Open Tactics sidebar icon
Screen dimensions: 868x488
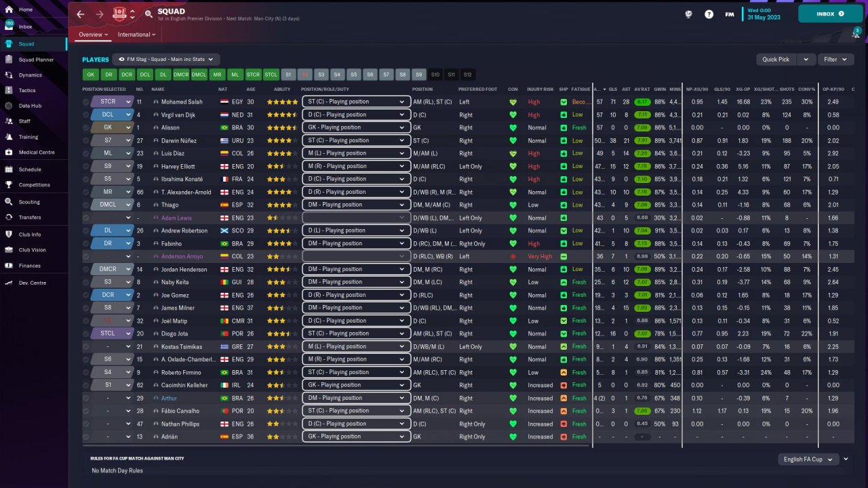tap(9, 90)
